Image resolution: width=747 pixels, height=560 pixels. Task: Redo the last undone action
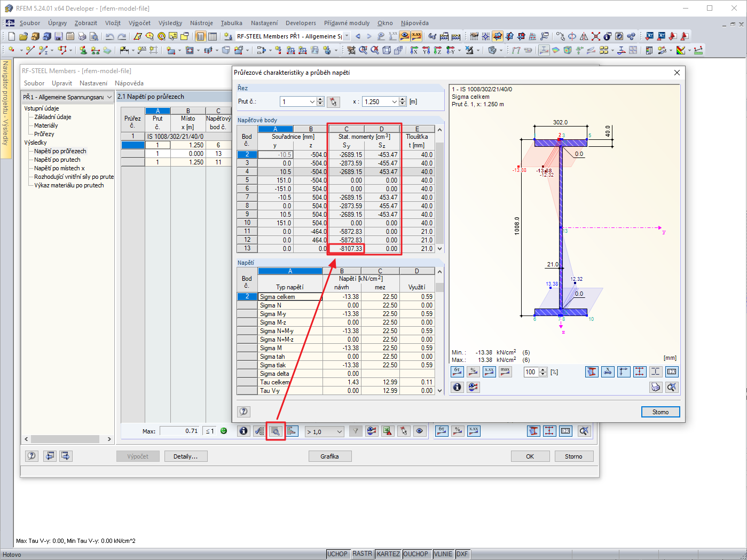tap(122, 36)
